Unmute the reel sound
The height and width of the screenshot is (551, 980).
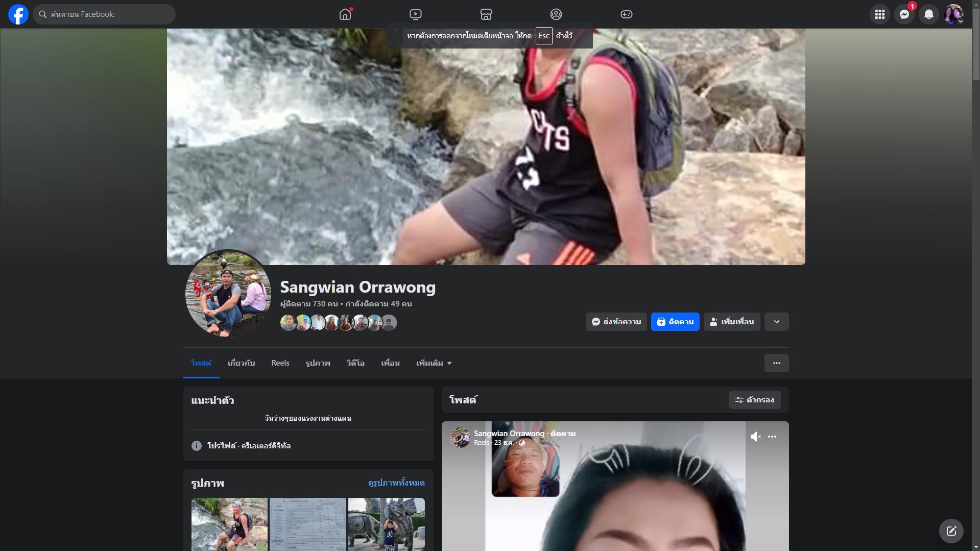[x=755, y=437]
